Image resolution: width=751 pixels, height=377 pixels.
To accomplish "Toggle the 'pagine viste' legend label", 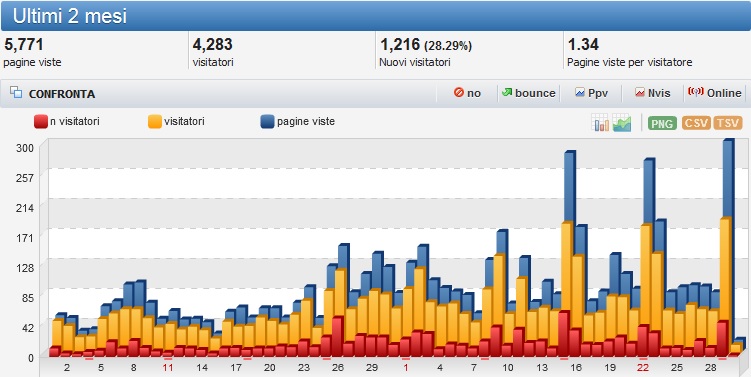I will [306, 122].
